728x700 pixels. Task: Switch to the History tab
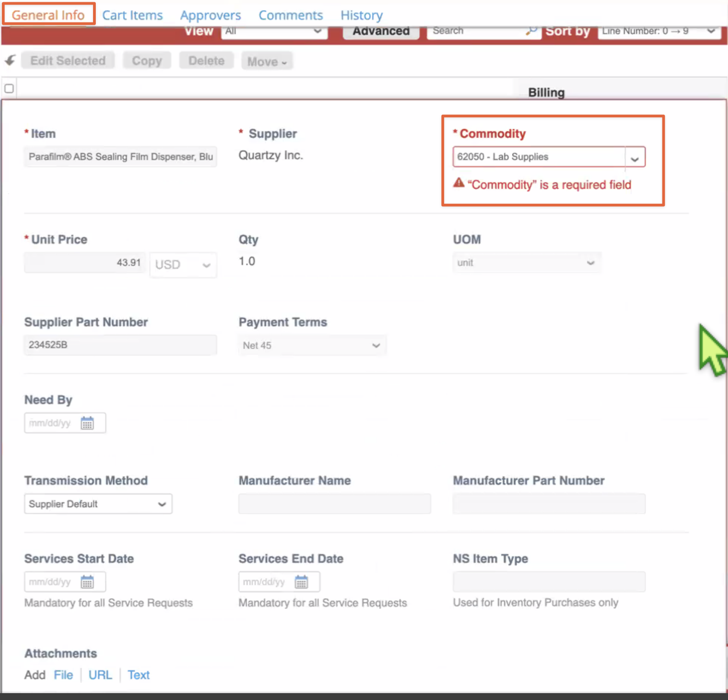tap(362, 15)
